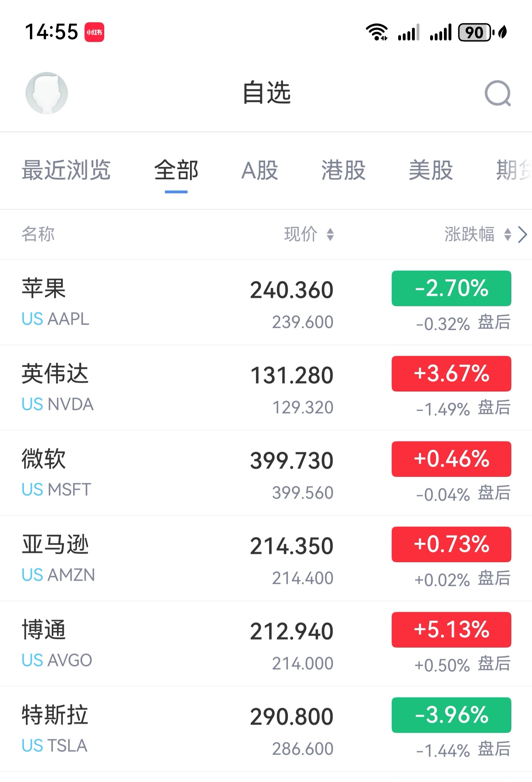This screenshot has width=532, height=782.
Task: Tap Broadcom's +5.13% red badge
Action: tap(451, 629)
